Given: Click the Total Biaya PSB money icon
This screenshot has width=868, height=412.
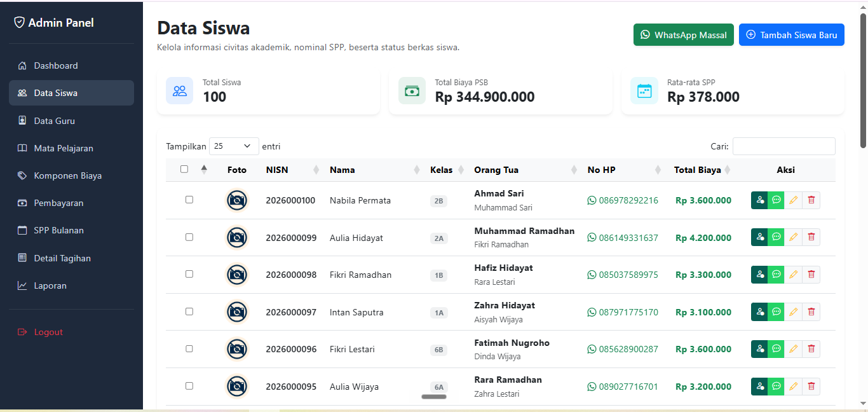Looking at the screenshot, I should pyautogui.click(x=412, y=91).
